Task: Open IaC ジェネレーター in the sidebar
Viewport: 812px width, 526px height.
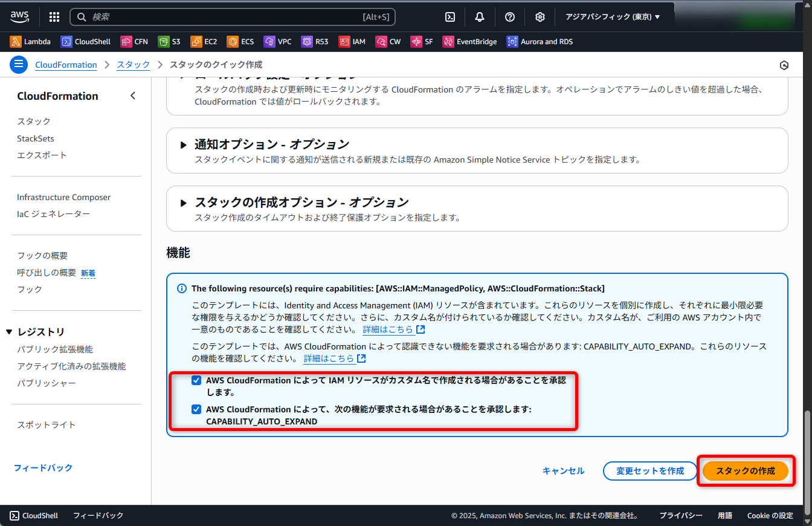Action: (x=54, y=214)
